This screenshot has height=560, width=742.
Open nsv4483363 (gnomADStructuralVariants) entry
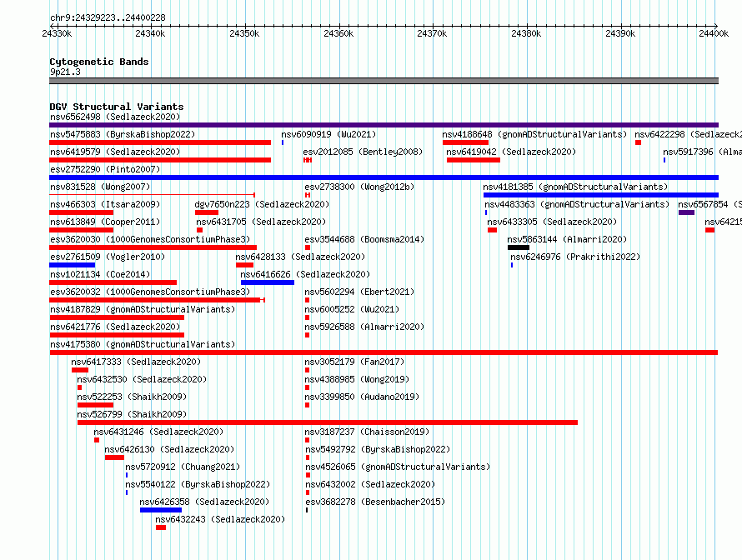[577, 204]
